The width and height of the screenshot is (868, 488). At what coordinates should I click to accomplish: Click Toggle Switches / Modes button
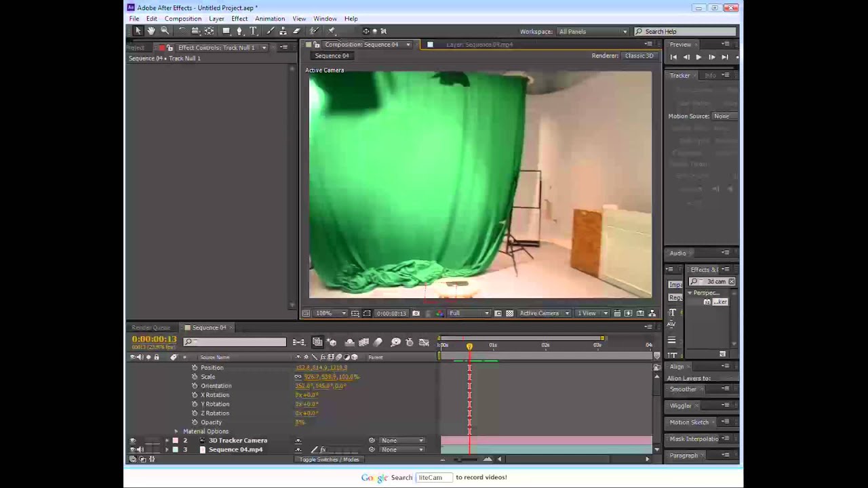pos(329,460)
